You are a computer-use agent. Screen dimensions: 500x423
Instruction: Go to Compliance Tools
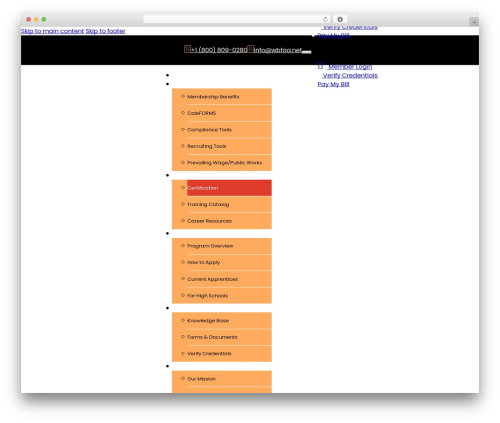[x=209, y=130]
